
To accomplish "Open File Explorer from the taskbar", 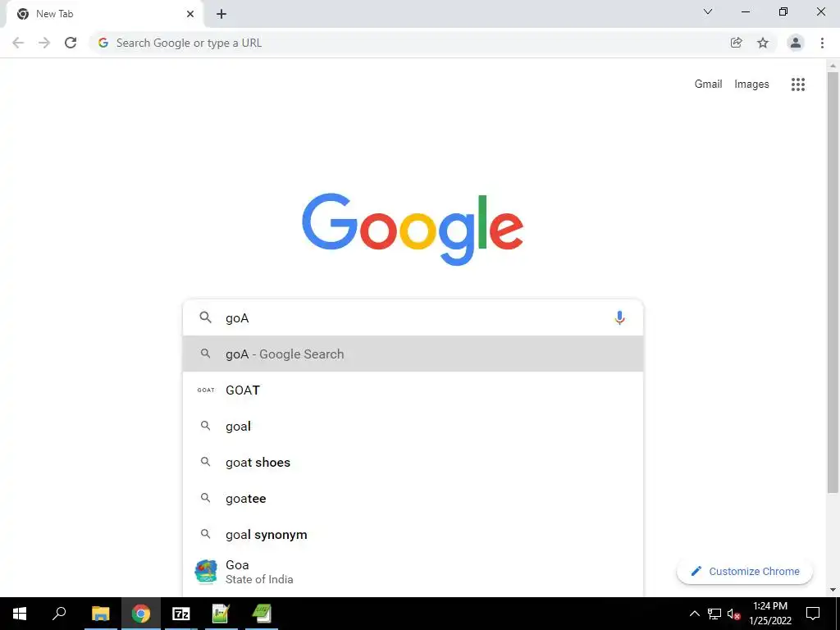I will (100, 614).
